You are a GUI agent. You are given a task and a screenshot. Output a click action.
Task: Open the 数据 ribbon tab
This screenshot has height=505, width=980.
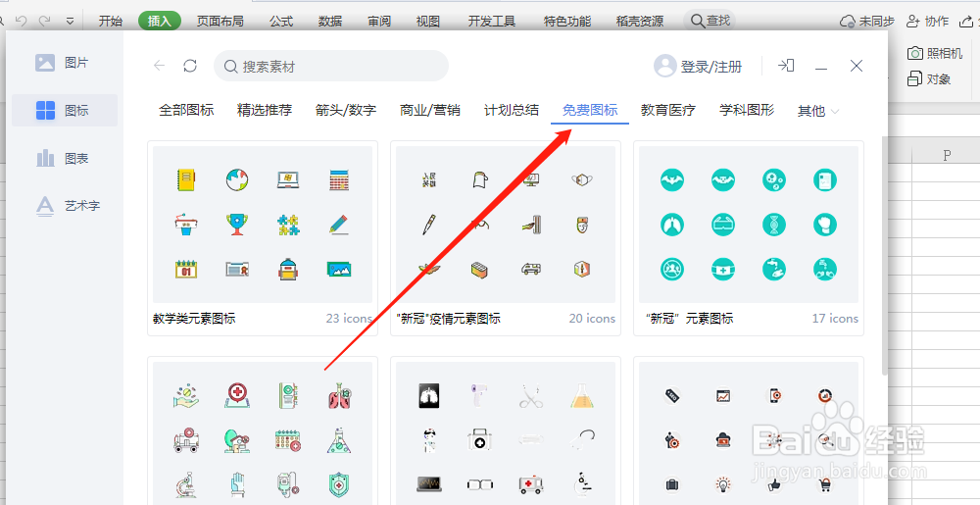click(x=330, y=22)
